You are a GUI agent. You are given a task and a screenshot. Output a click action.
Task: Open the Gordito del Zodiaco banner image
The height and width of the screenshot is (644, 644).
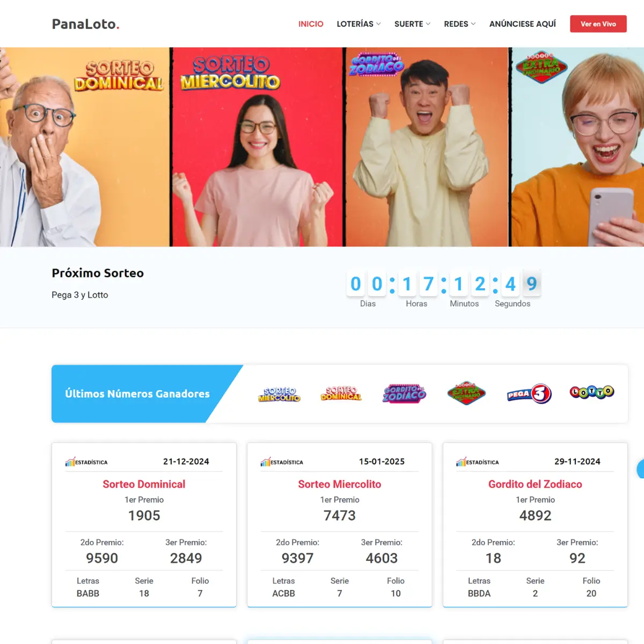(427, 147)
